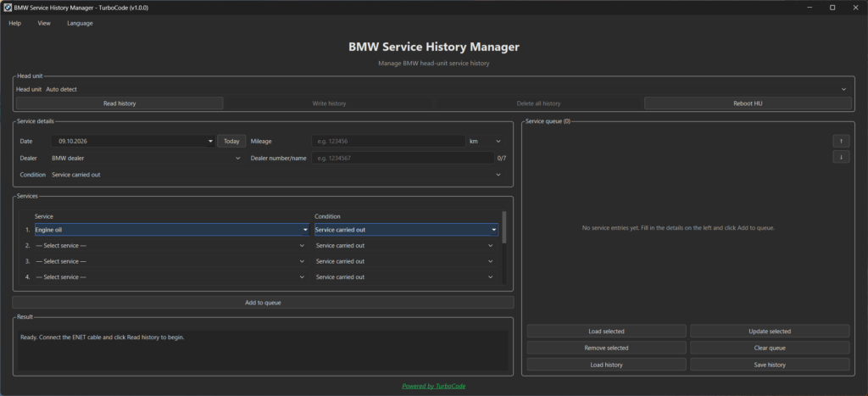The image size is (868, 396).
Task: Click the Write history button
Action: tap(329, 103)
